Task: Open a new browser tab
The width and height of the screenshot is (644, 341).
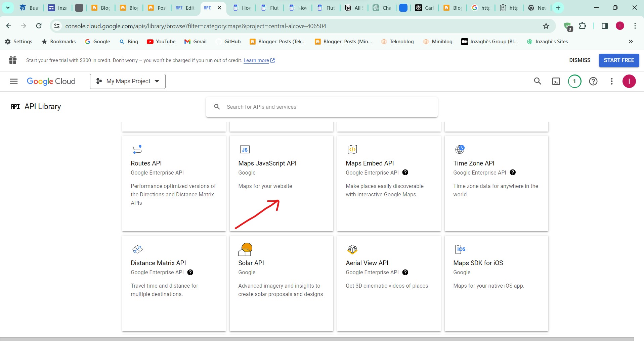Action: [558, 8]
